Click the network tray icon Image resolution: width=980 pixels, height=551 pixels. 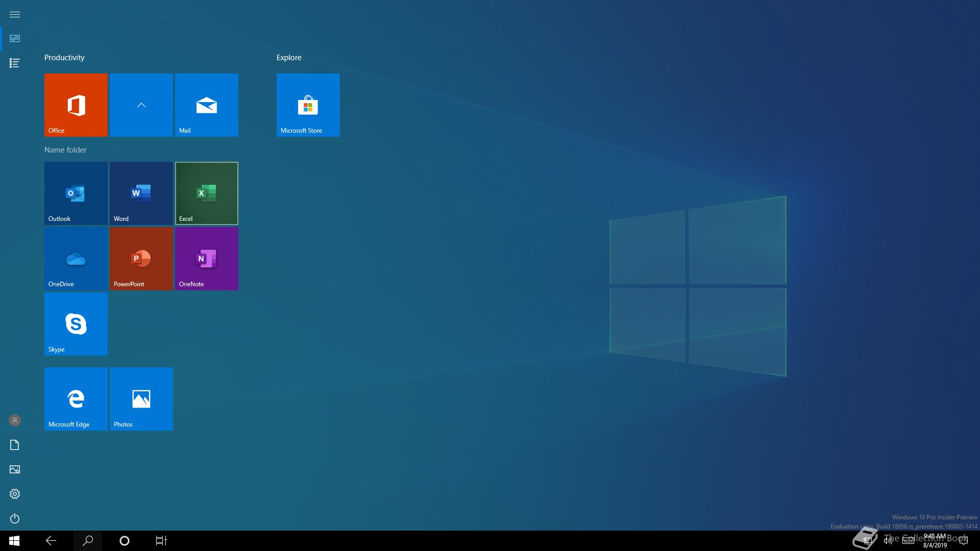[867, 541]
